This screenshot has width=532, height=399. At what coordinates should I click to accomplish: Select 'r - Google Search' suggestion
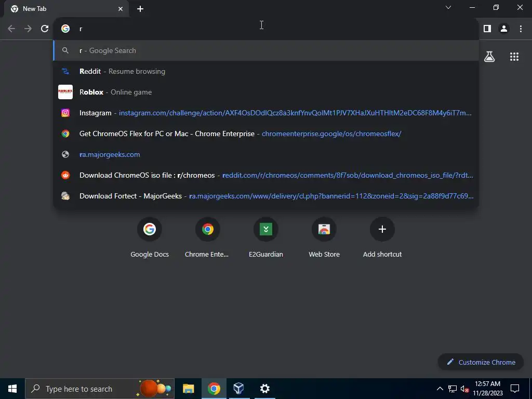(x=266, y=50)
